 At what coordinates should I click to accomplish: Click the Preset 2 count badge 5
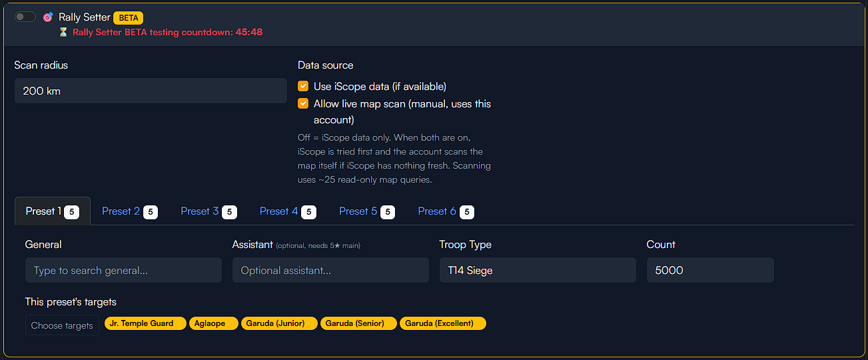[151, 212]
